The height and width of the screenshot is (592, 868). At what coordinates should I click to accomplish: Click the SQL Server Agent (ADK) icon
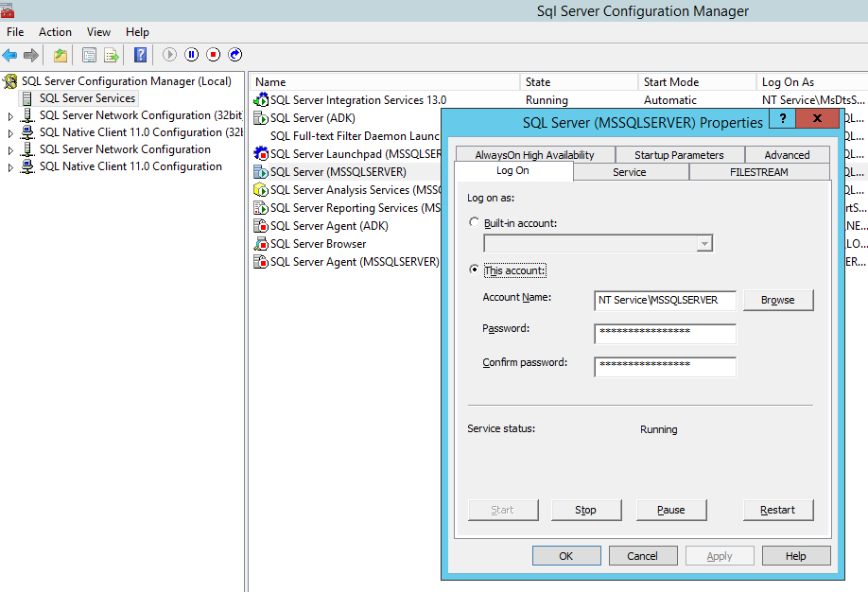click(261, 225)
